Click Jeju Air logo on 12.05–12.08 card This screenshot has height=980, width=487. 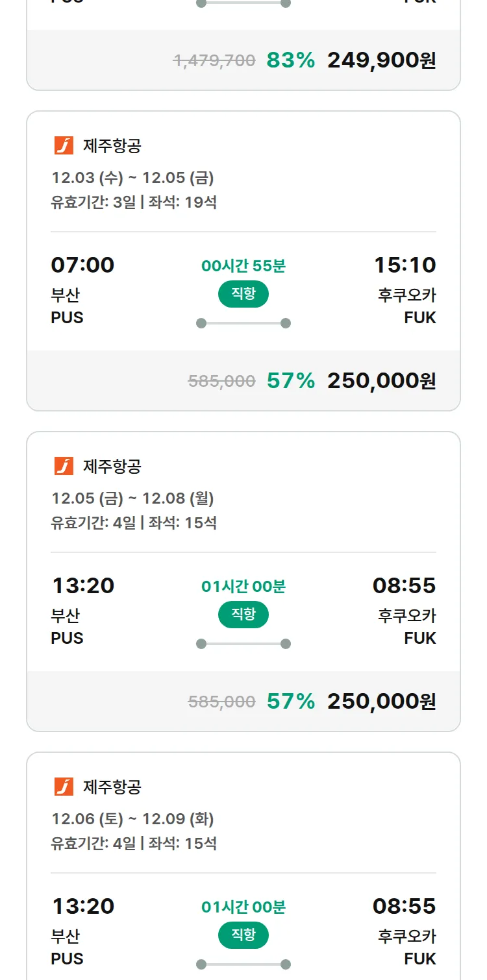tap(64, 466)
